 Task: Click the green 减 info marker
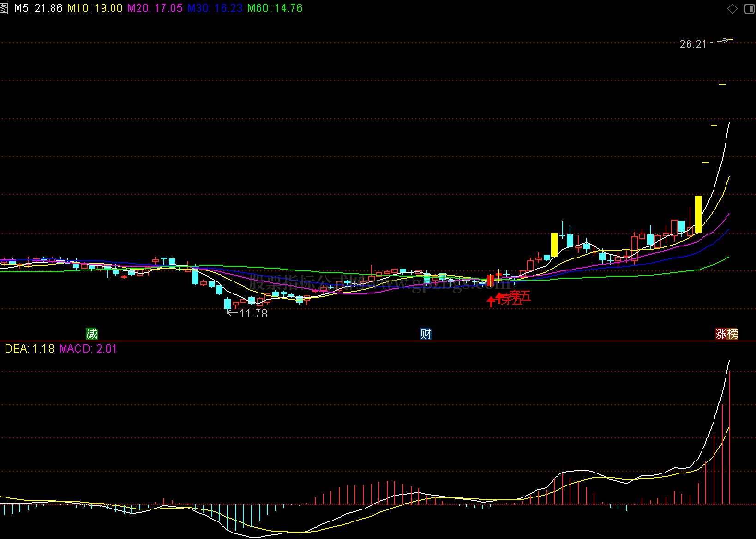[92, 333]
